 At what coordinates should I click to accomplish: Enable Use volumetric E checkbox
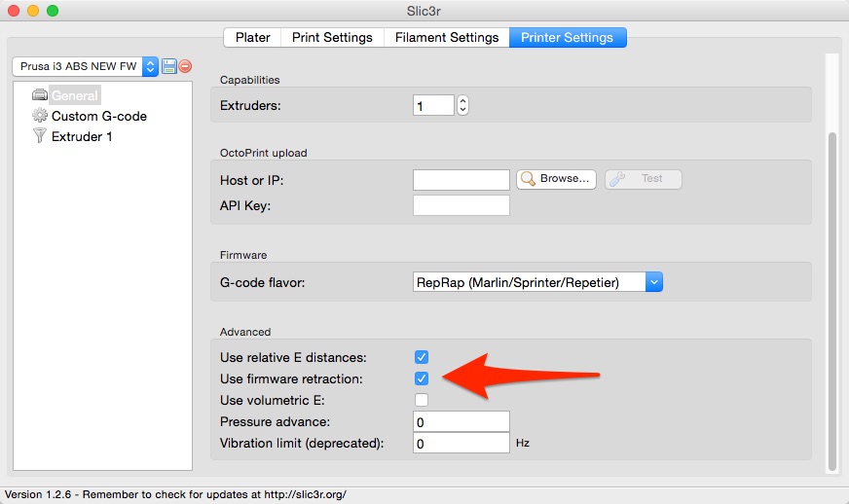pyautogui.click(x=422, y=400)
